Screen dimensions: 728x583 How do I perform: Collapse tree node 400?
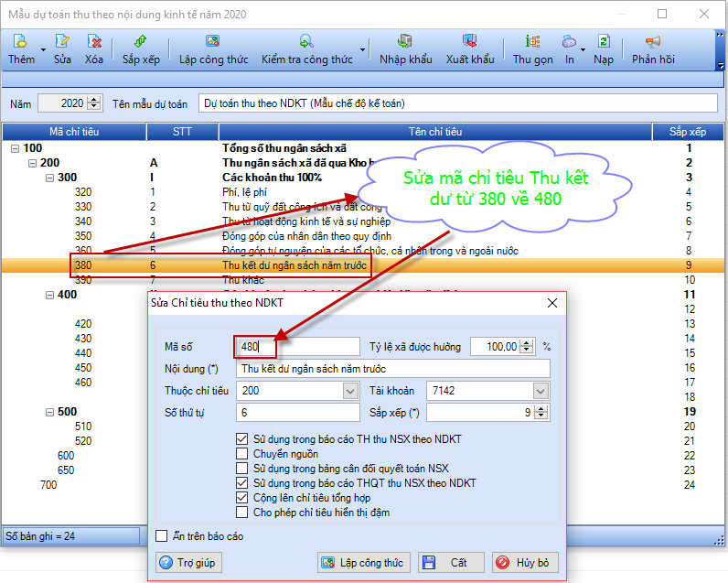pyautogui.click(x=49, y=295)
